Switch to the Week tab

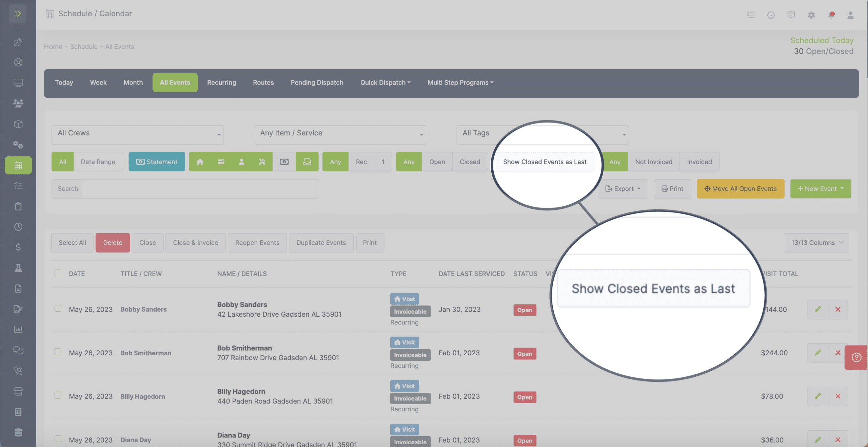pyautogui.click(x=98, y=83)
